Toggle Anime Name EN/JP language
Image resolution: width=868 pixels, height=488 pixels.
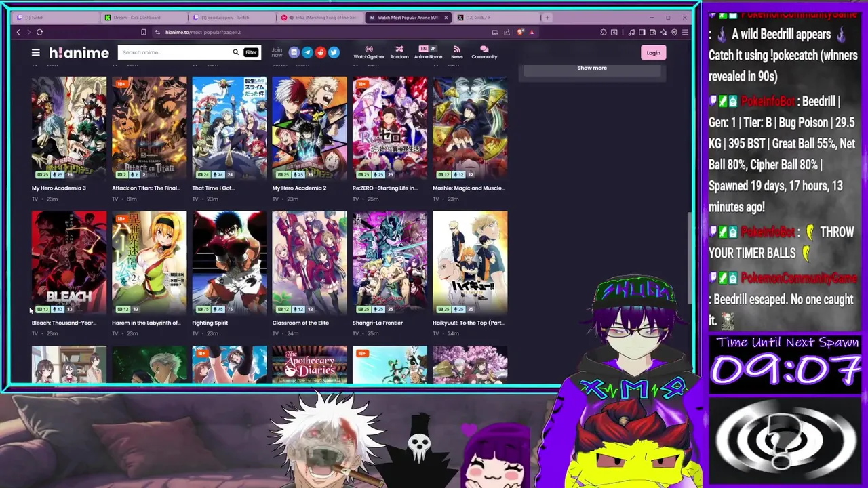(428, 52)
